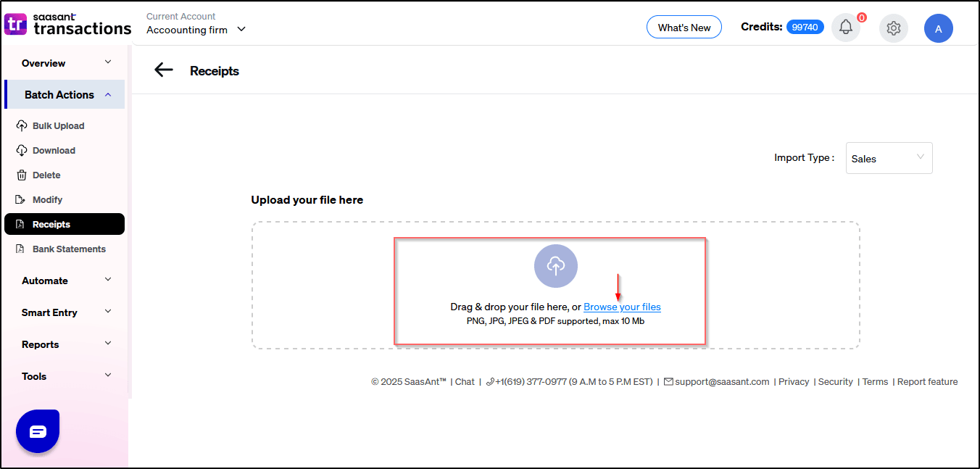Select the Delete sidebar item
Viewport: 980px width, 469px height.
(46, 175)
